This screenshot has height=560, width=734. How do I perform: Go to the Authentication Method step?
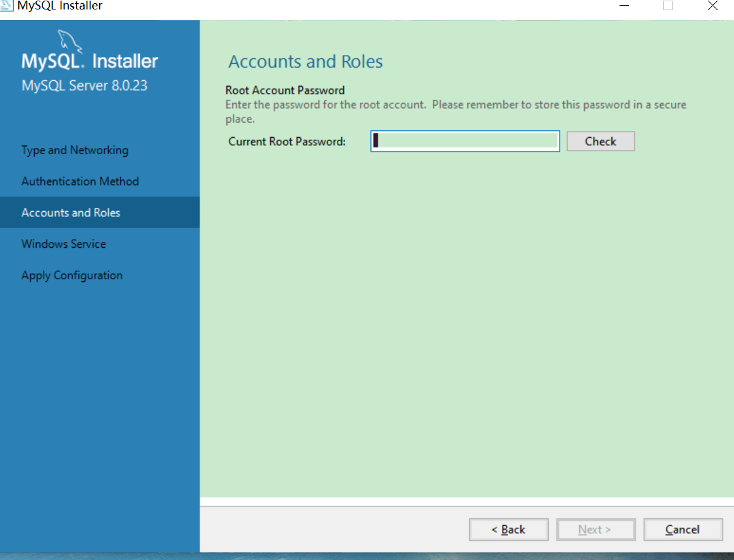coord(80,181)
